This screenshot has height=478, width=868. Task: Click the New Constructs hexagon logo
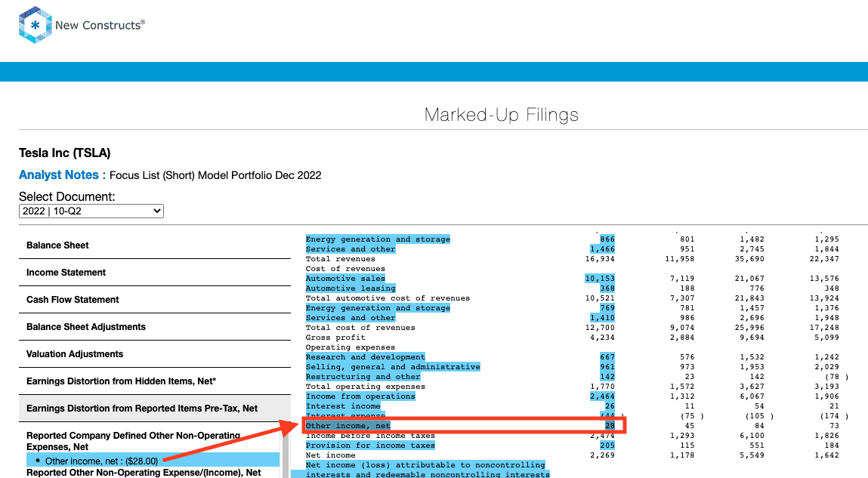(x=35, y=25)
